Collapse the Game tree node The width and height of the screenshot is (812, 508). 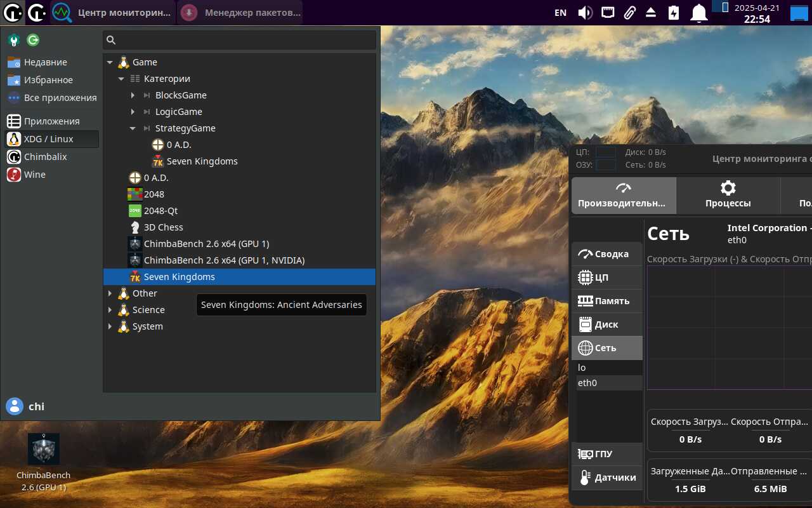click(x=110, y=62)
